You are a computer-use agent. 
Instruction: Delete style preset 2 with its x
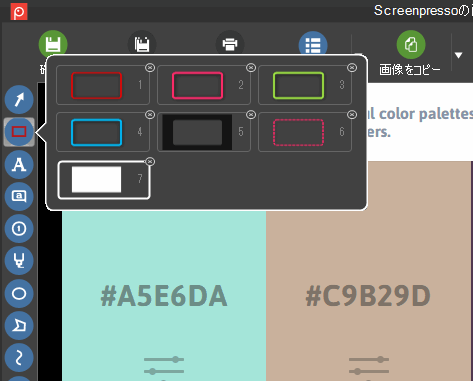[251, 68]
